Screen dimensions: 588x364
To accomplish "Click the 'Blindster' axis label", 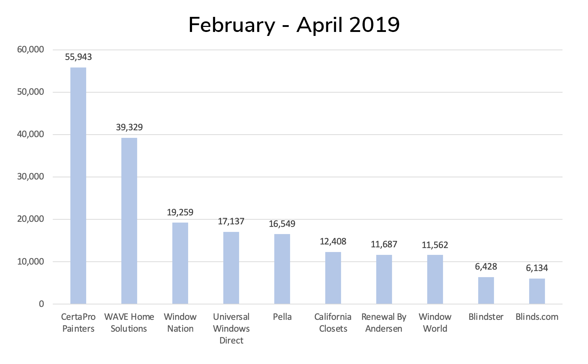I will coord(486,317).
